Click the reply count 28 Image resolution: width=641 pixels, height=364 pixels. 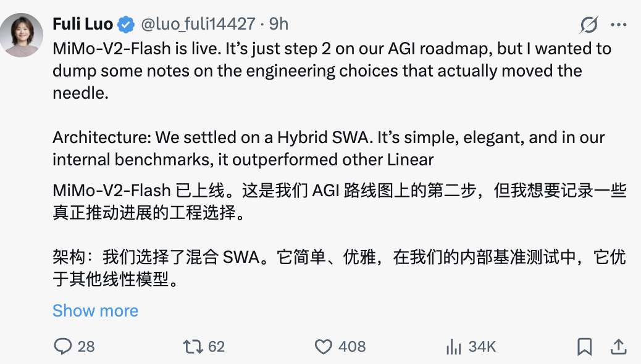[x=86, y=347]
